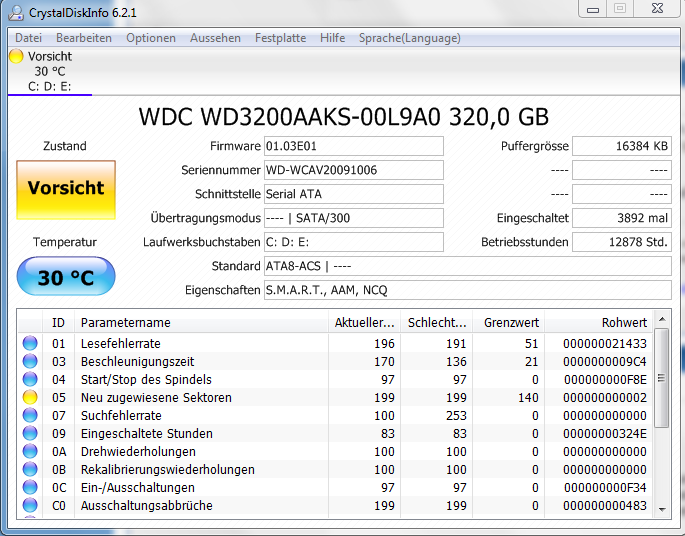Click the Schlecht... column header
Image resolution: width=685 pixels, height=536 pixels.
pos(437,322)
